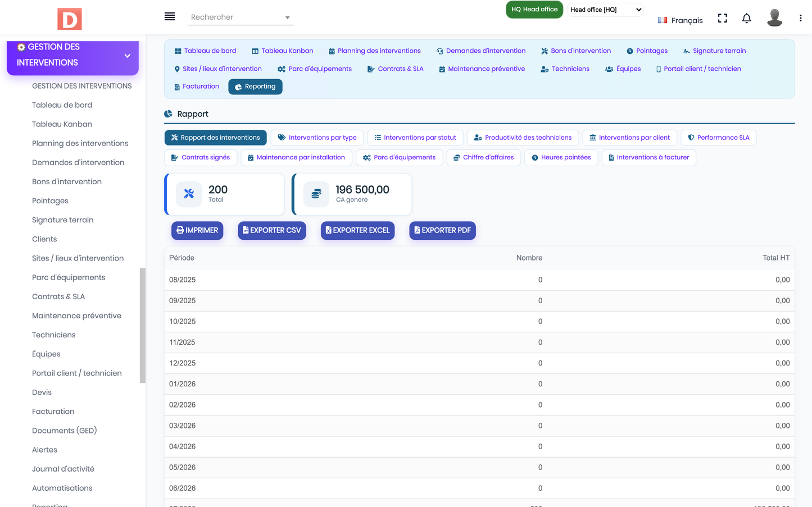Select the 08/2025 period row
Image resolution: width=812 pixels, height=507 pixels.
point(479,280)
